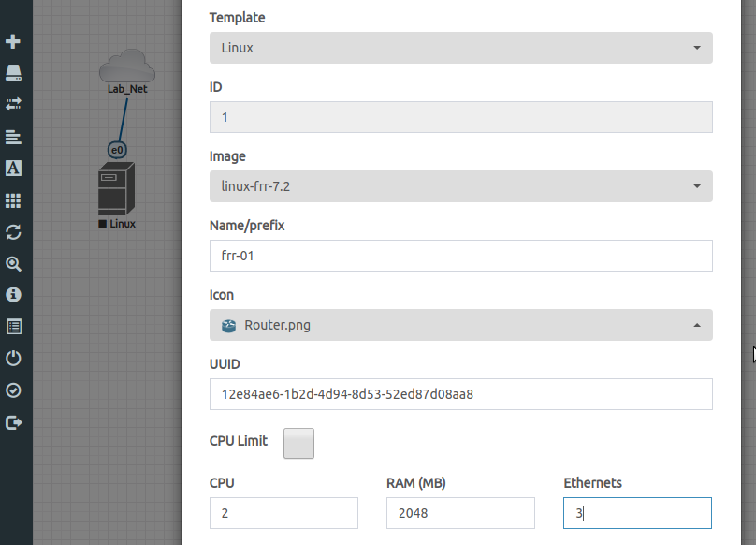Open the More actions grid icon

tap(13, 200)
